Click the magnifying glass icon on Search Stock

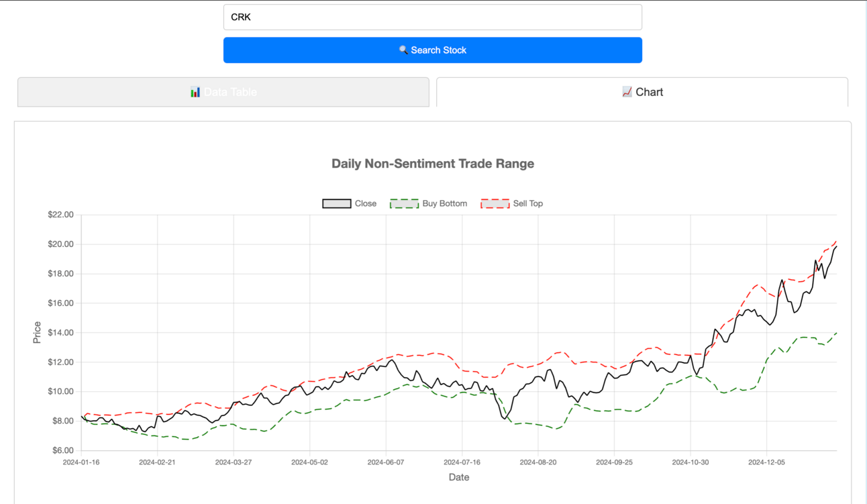403,50
